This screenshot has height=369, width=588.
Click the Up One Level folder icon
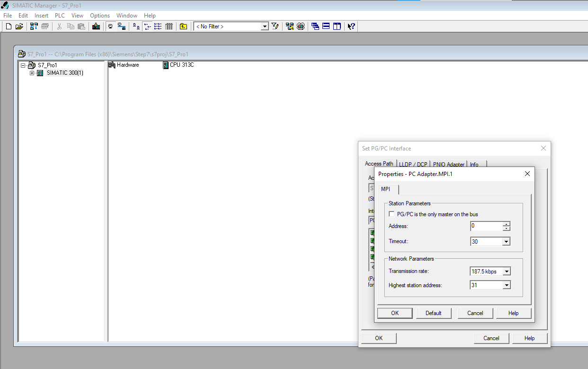point(183,26)
